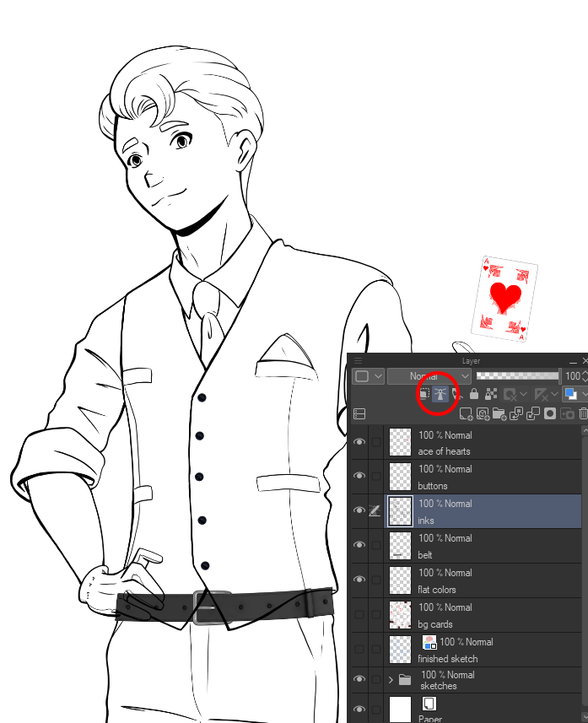Click Apply Mask to Layer icon
This screenshot has height=723, width=588.
pos(567,413)
